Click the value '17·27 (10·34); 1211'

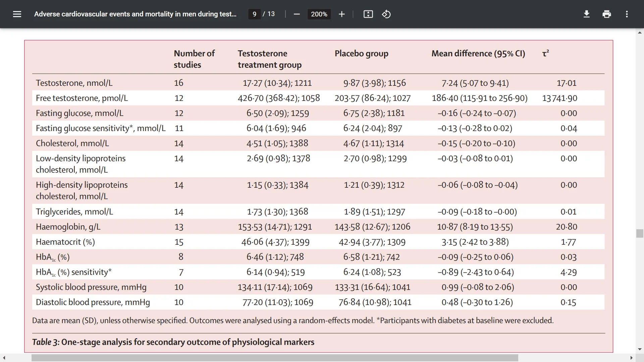[x=277, y=83]
